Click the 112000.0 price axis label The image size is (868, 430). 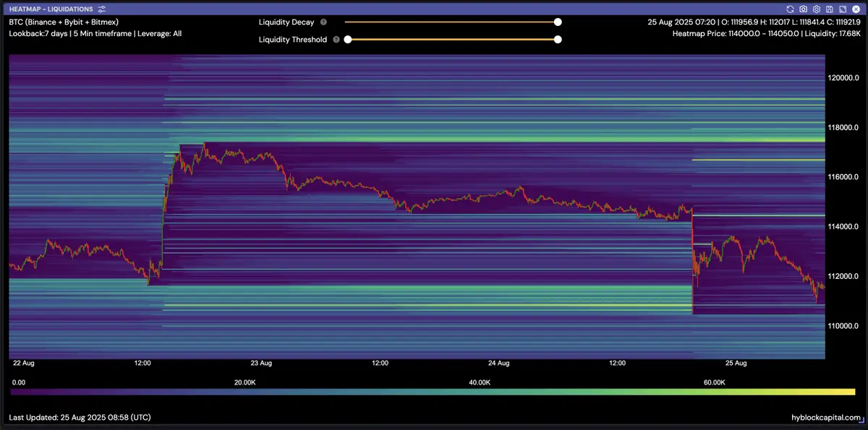[843, 276]
